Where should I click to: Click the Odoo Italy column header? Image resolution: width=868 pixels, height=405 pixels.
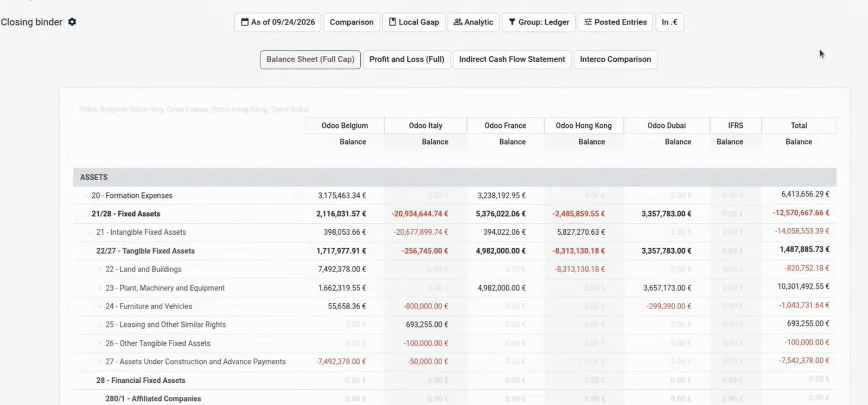coord(425,126)
